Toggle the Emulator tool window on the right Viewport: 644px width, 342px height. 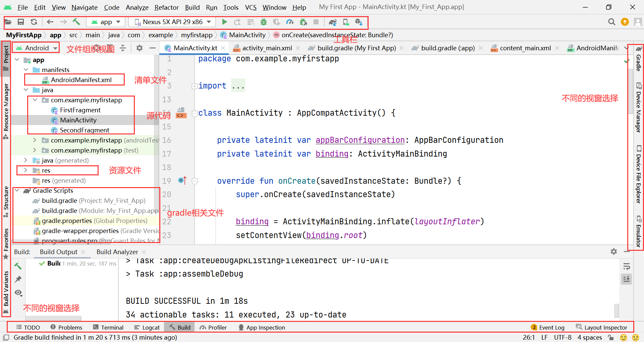coord(639,231)
